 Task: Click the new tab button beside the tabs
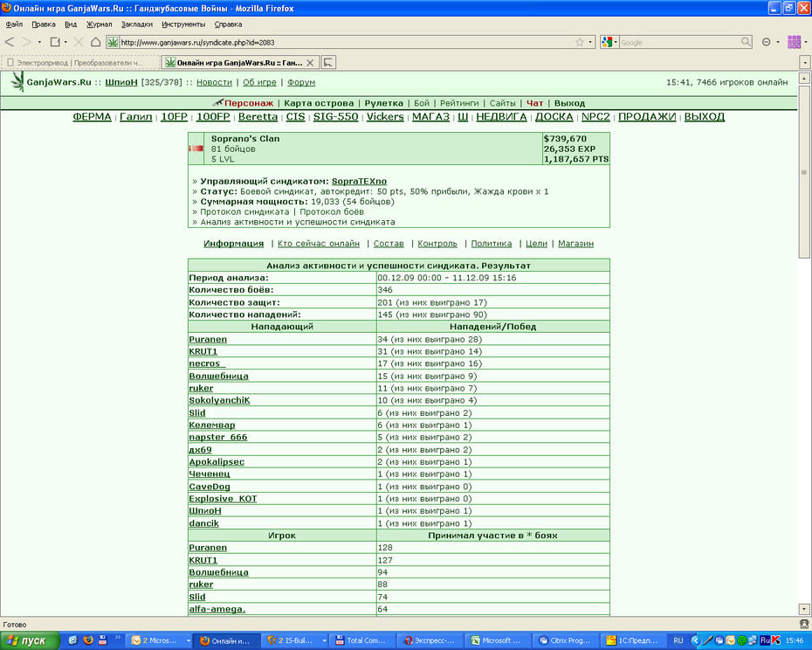328,63
